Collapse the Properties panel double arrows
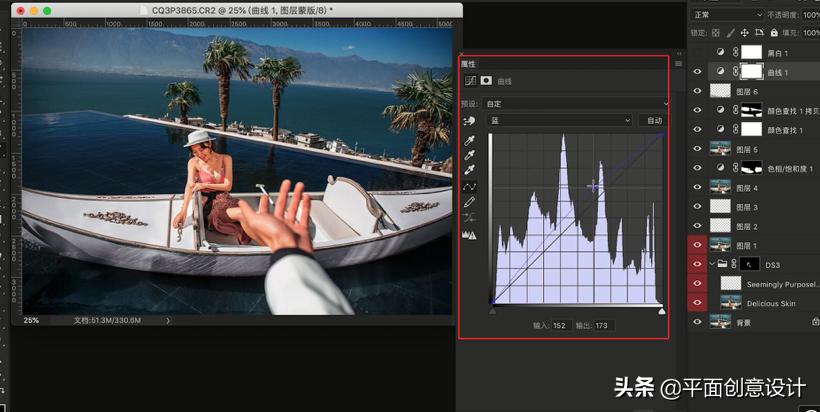The image size is (820, 412). click(679, 53)
